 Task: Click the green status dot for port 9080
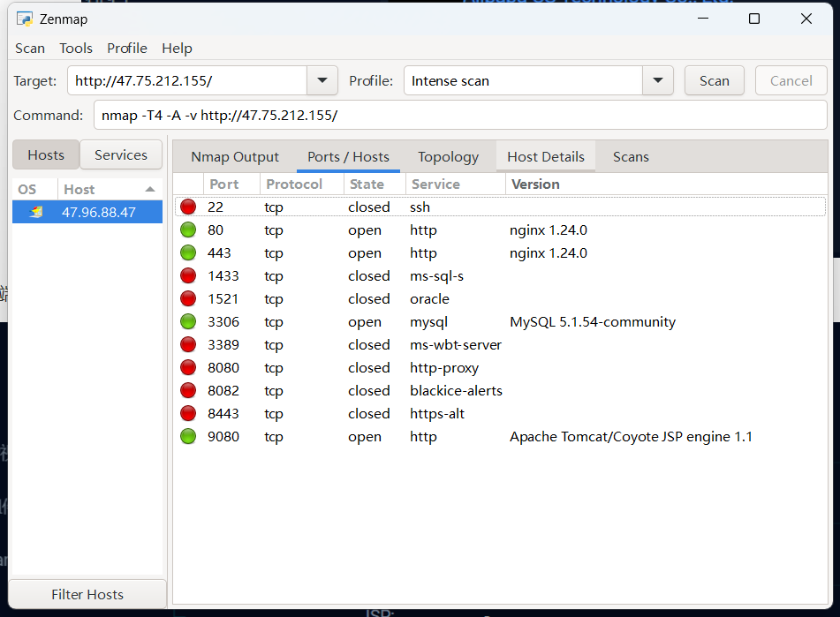pos(188,437)
